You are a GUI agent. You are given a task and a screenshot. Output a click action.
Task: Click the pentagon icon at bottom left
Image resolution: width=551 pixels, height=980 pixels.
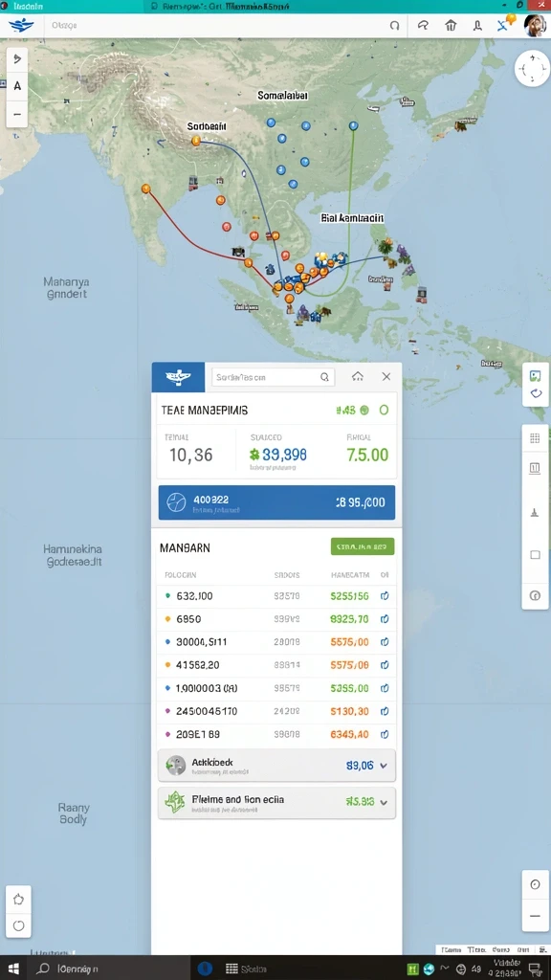pos(18,900)
